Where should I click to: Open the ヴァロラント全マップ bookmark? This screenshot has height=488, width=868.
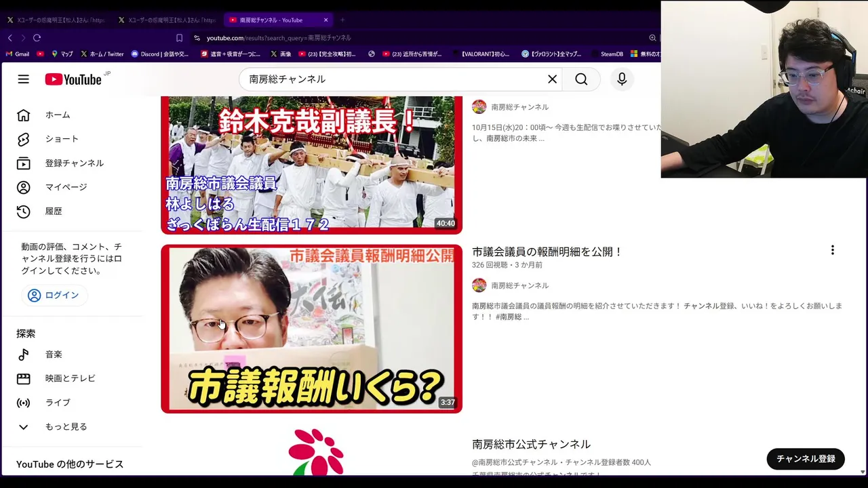pos(552,54)
